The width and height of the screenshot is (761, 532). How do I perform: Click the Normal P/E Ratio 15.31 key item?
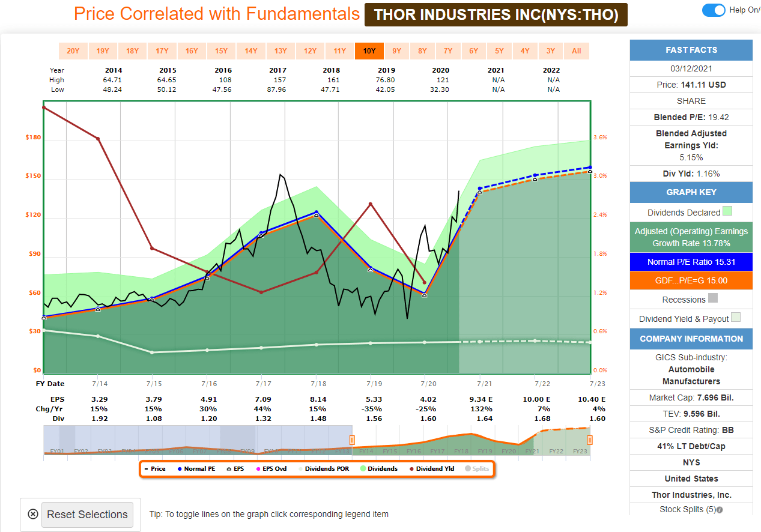pyautogui.click(x=691, y=261)
